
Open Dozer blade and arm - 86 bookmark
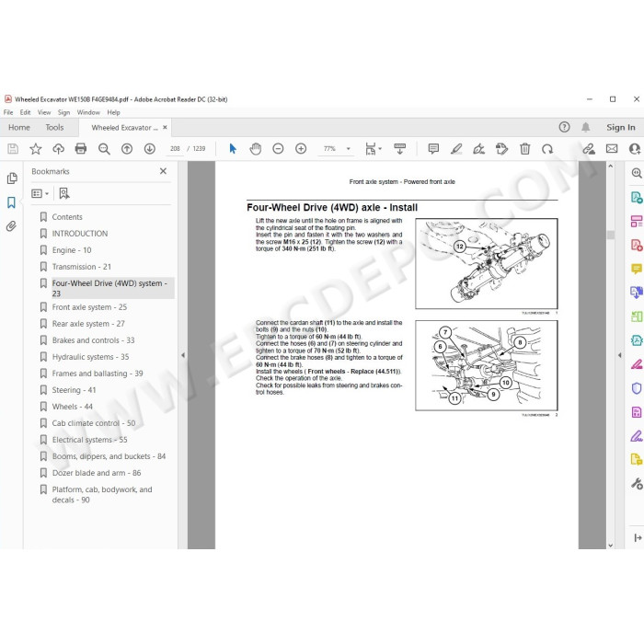coord(97,473)
